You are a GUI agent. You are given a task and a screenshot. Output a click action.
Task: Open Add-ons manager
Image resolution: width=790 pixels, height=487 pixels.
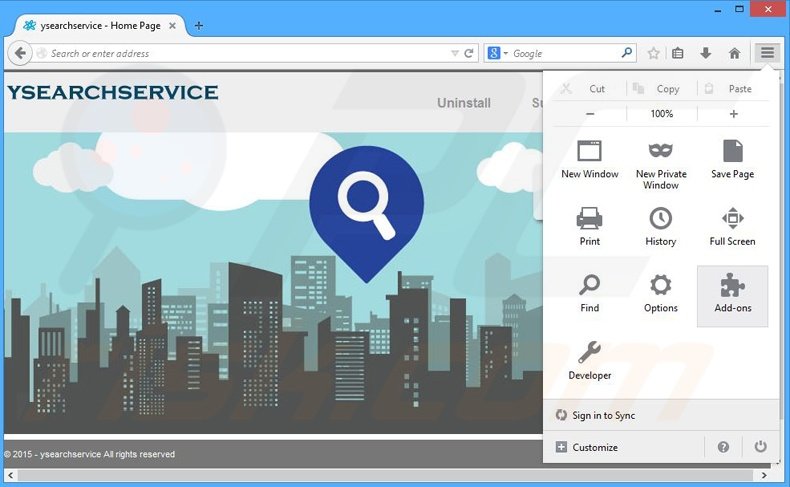point(733,296)
